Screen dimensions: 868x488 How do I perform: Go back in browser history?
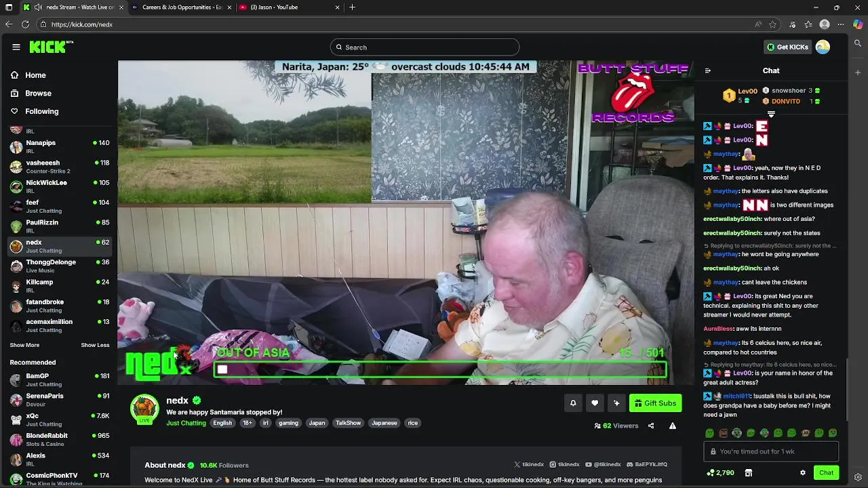9,24
